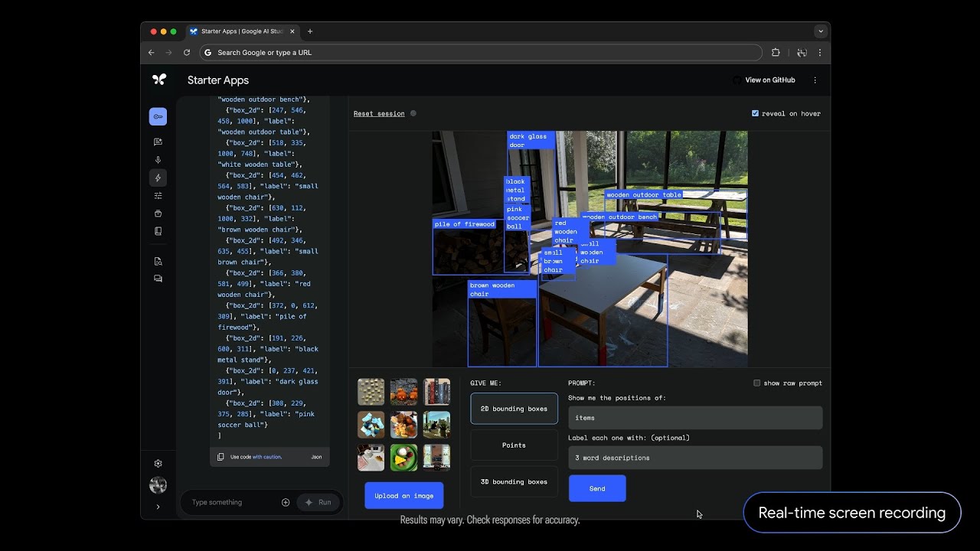Open the microphone icon in the left sidebar
Image resolution: width=980 pixels, height=551 pixels.
[158, 159]
